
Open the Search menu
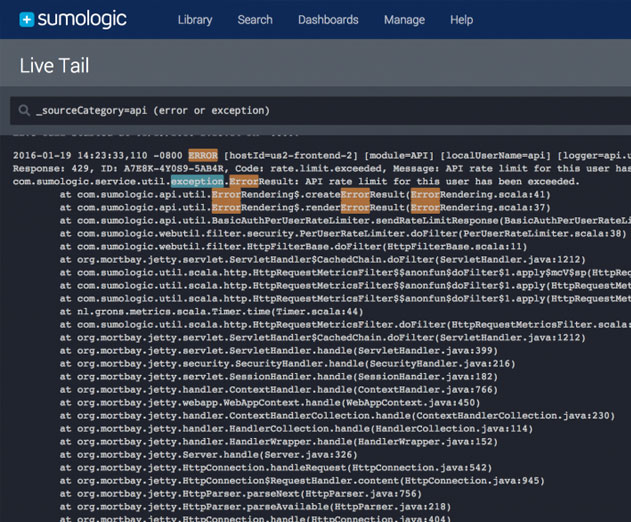tap(255, 20)
